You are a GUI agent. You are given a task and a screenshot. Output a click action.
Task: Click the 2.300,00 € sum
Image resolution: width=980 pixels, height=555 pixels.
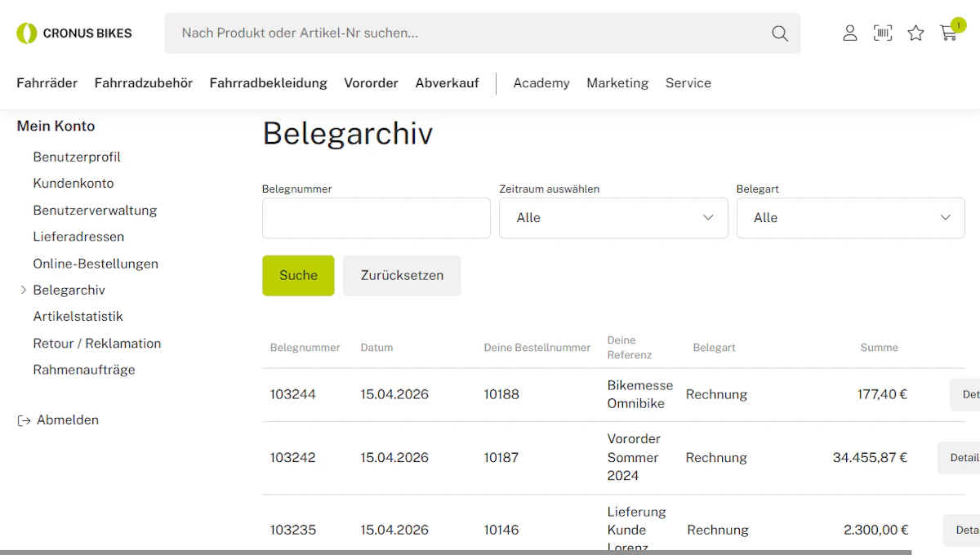click(876, 531)
